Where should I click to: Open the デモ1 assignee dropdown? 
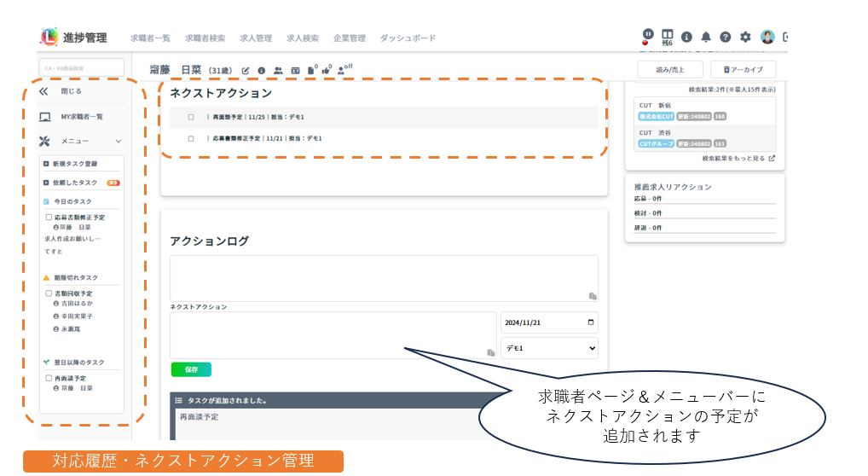[x=548, y=348]
